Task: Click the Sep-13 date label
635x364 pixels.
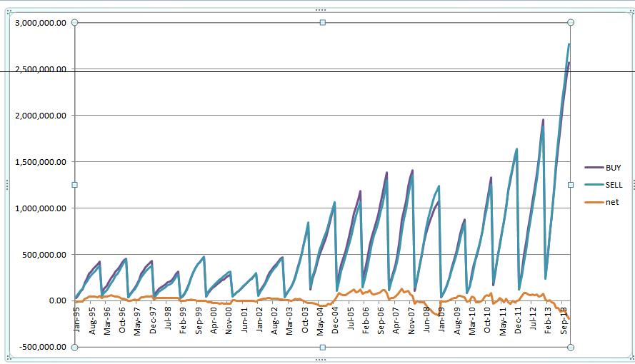Action: [x=564, y=320]
